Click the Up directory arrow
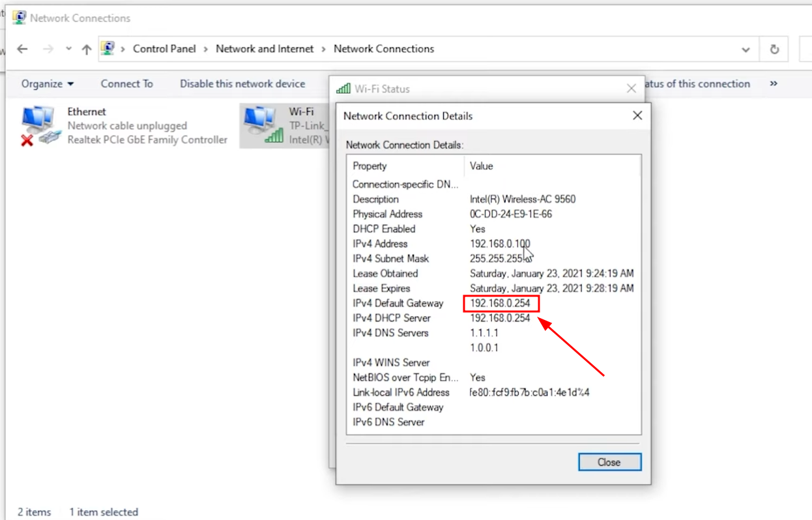Screen dimensions: 812x520 click(86, 49)
